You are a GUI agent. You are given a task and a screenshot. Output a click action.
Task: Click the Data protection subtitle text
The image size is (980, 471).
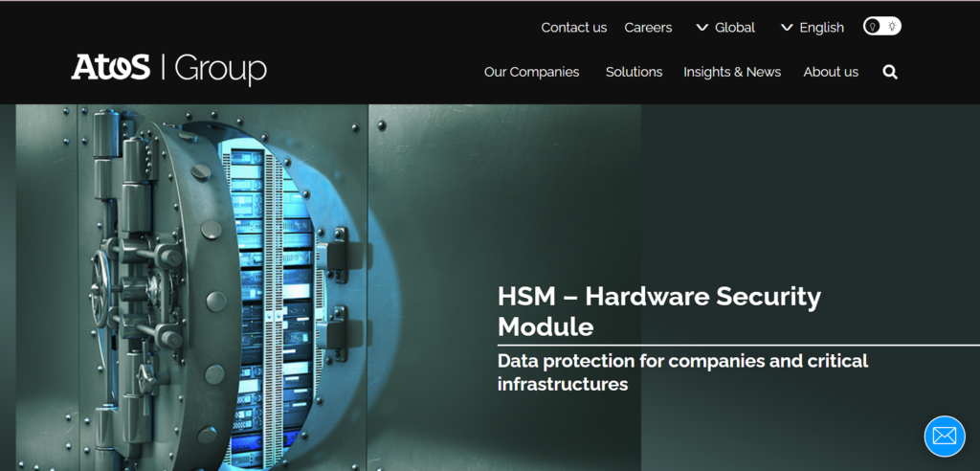(x=682, y=372)
